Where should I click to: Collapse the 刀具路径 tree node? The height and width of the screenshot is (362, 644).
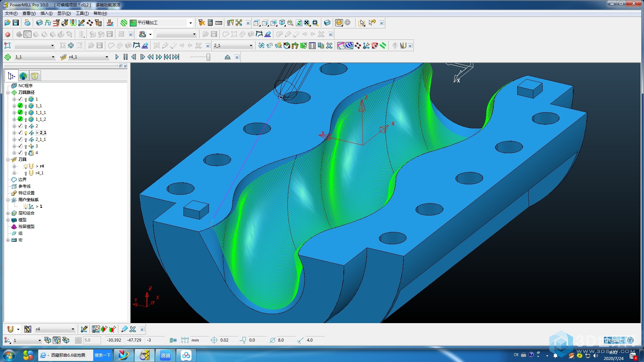coord(8,93)
